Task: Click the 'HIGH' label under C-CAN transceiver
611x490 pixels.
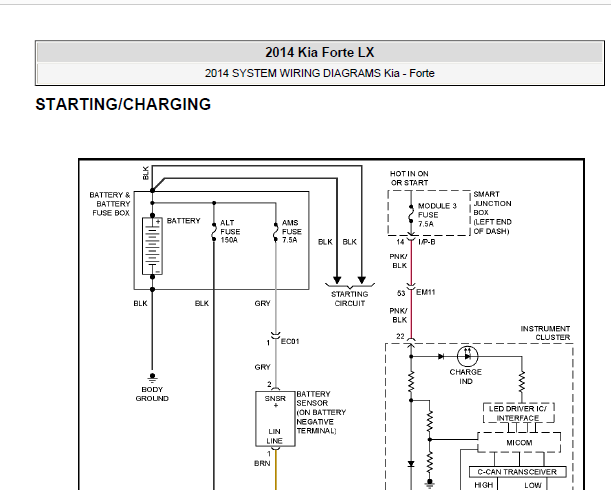Action: (x=484, y=485)
